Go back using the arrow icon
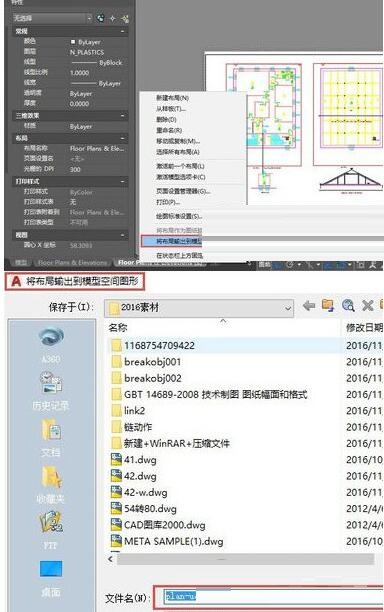The width and height of the screenshot is (384, 612). [x=309, y=305]
